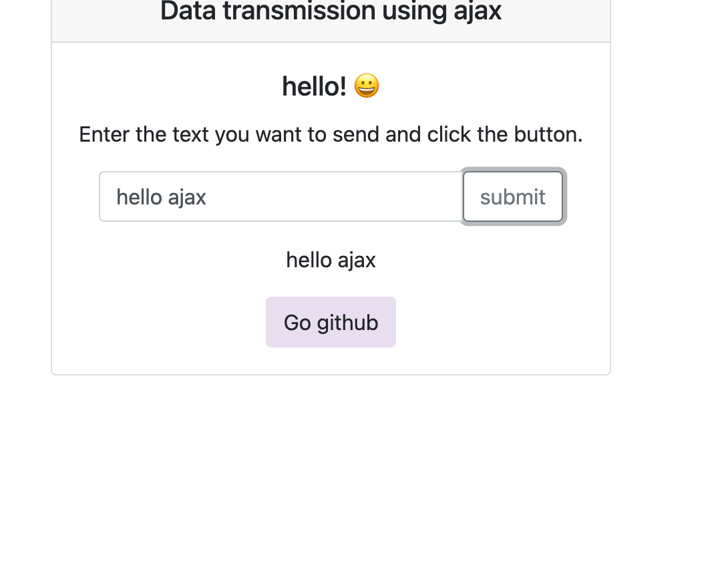Select the "hello ajax" result text below the input
This screenshot has height=580, width=728.
click(331, 260)
